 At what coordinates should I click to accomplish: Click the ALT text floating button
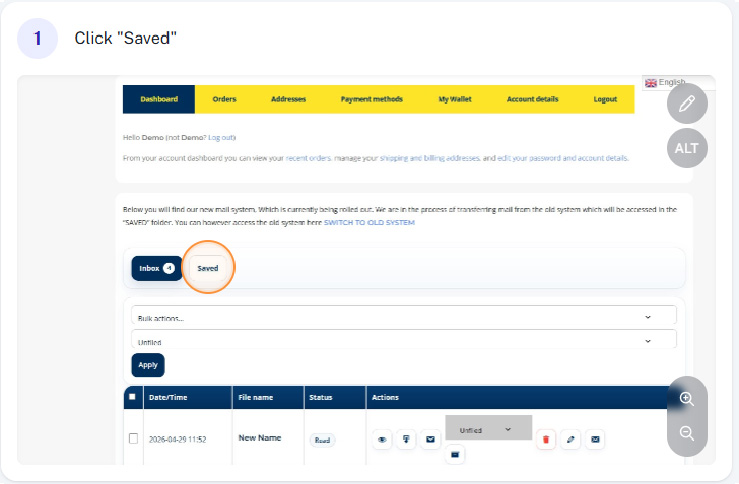(687, 148)
